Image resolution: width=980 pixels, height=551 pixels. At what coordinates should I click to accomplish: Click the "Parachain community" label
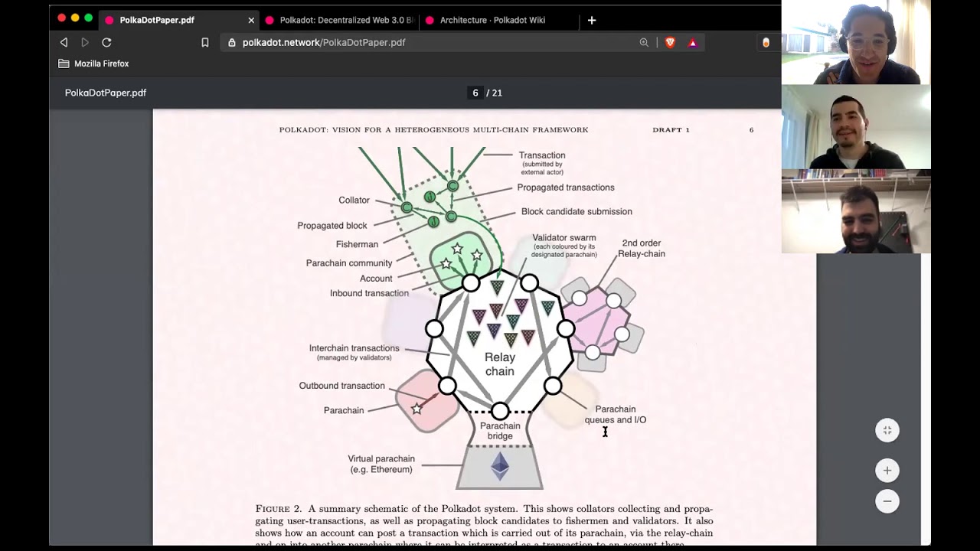click(349, 262)
